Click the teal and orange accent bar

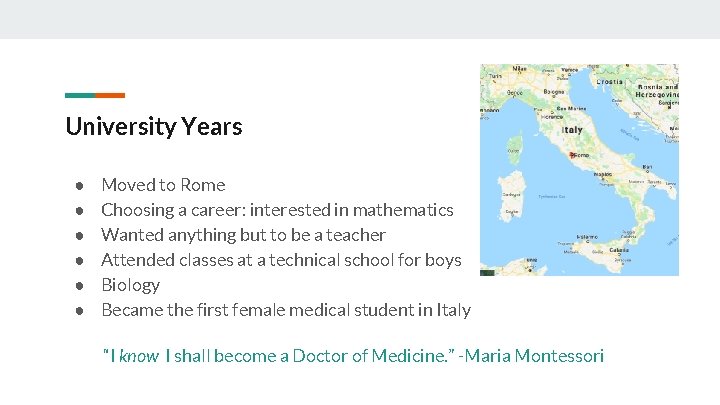point(95,95)
